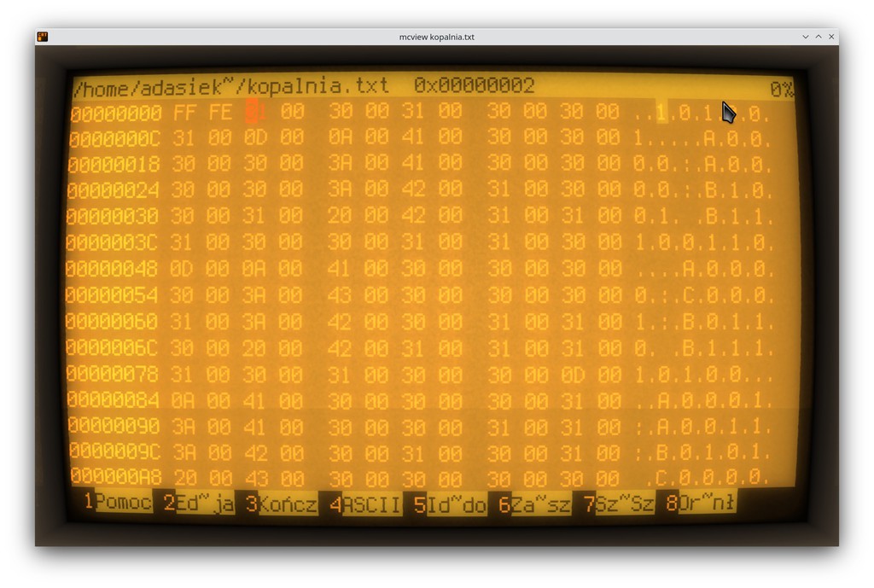The image size is (874, 588).
Task: Click byte 41 in row 00000048
Action: click(339, 268)
